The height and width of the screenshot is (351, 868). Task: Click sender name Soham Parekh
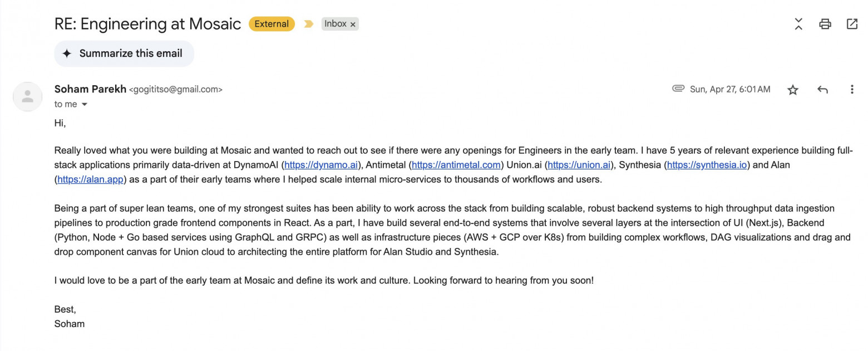tap(90, 89)
